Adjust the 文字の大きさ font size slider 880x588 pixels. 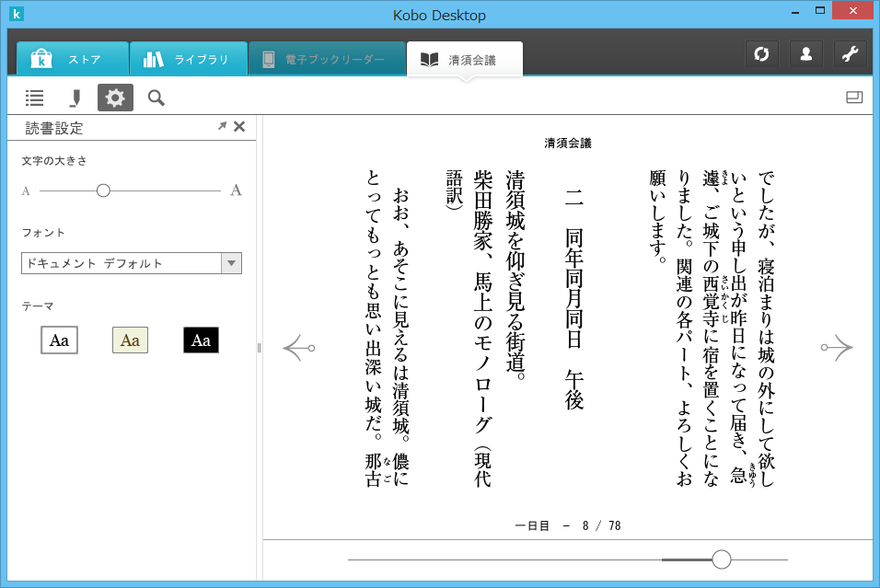tap(103, 190)
